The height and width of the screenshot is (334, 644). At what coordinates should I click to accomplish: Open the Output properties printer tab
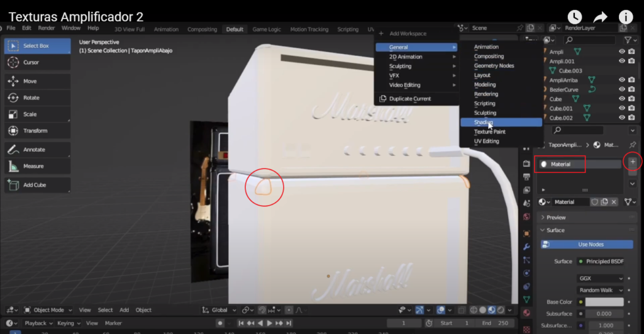coord(526,177)
